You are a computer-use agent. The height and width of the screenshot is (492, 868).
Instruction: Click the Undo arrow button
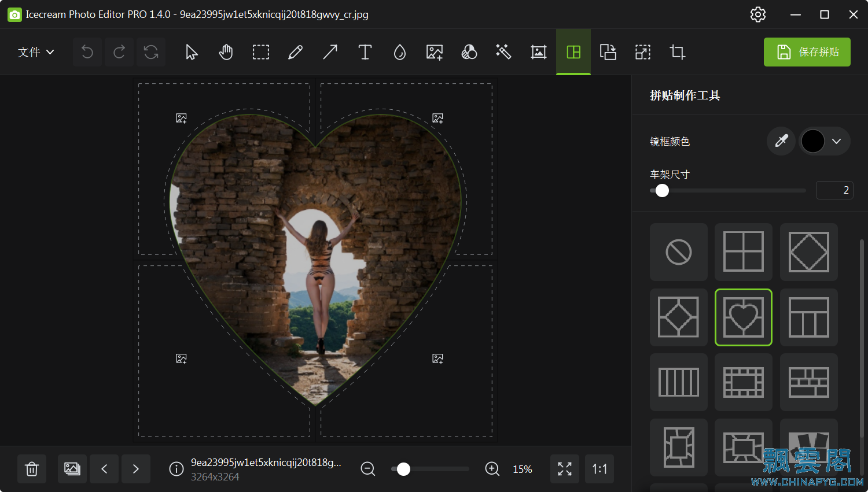[x=87, y=52]
